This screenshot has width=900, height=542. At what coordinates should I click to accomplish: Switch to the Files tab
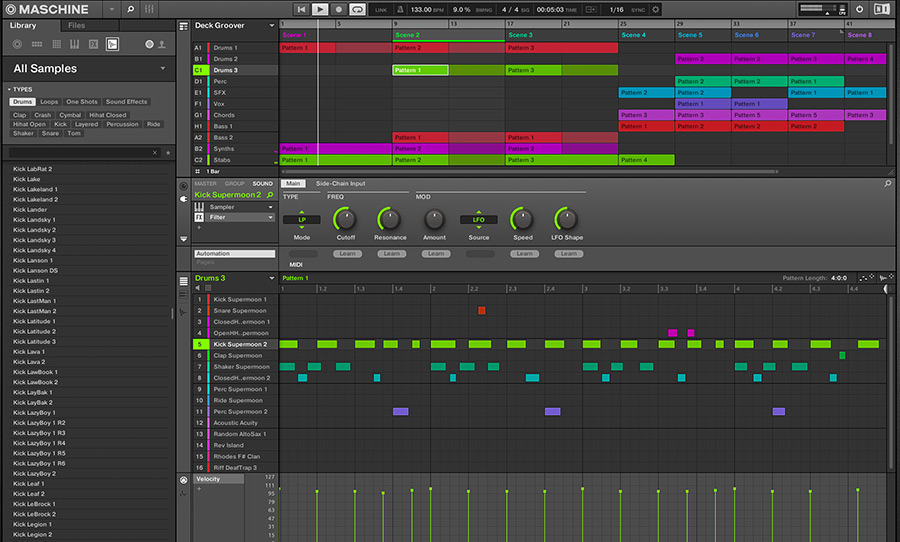(x=76, y=25)
